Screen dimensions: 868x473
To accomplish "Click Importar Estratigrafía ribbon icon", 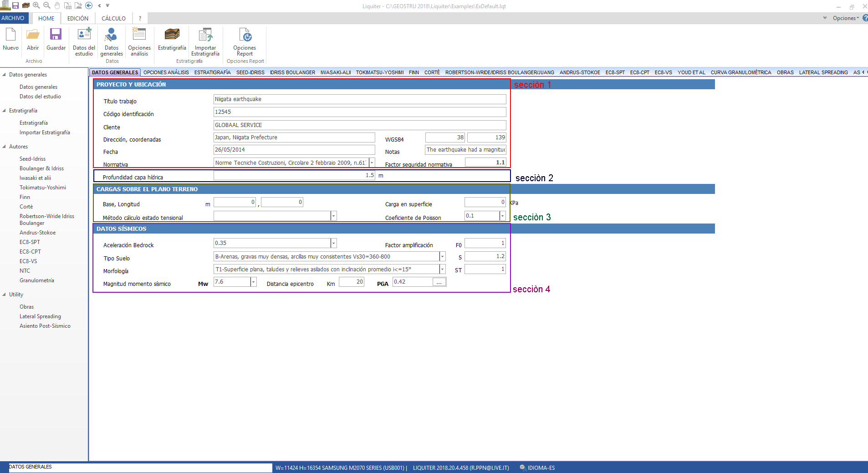I will click(205, 42).
